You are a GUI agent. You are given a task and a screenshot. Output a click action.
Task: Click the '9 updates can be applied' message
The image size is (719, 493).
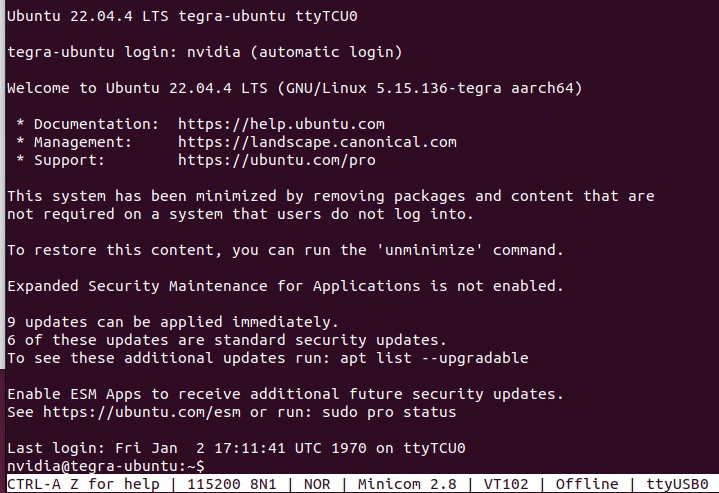pyautogui.click(x=172, y=322)
